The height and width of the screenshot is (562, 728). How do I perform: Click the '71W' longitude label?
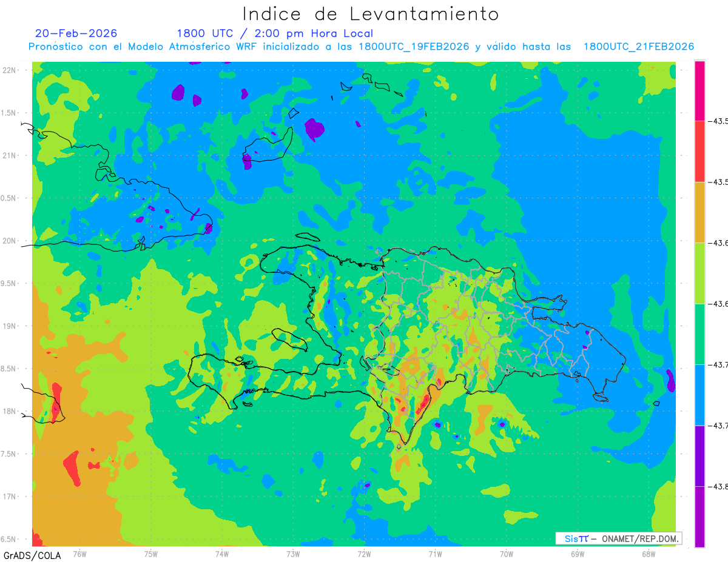[x=435, y=554]
